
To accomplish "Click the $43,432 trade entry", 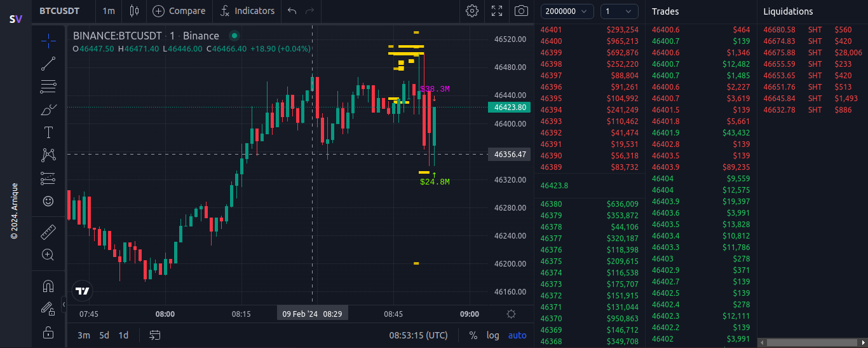I will [701, 133].
